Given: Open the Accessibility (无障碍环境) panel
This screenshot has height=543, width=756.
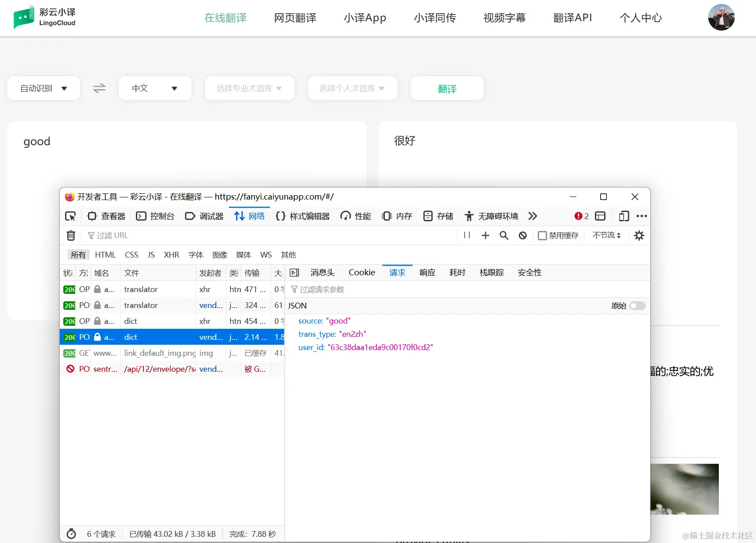Looking at the screenshot, I should (491, 216).
